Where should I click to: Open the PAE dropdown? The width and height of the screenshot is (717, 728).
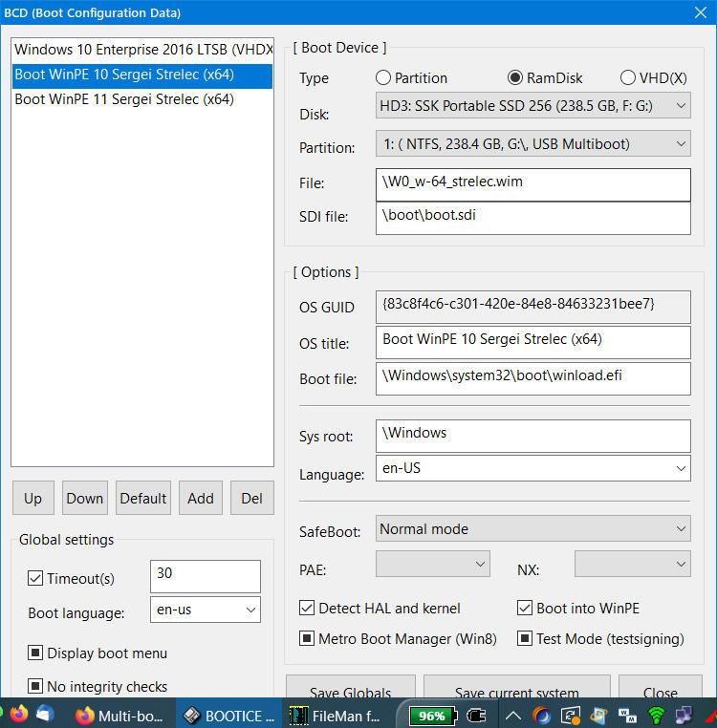click(x=433, y=564)
